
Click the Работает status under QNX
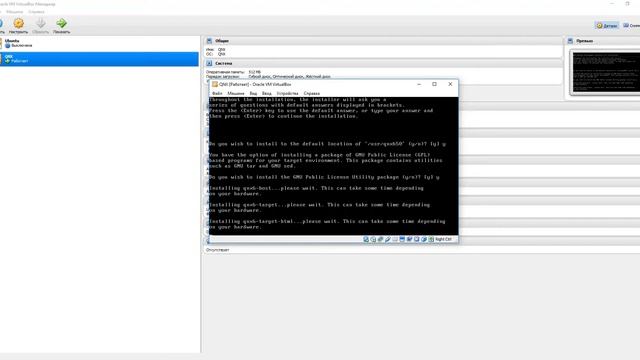coord(20,61)
